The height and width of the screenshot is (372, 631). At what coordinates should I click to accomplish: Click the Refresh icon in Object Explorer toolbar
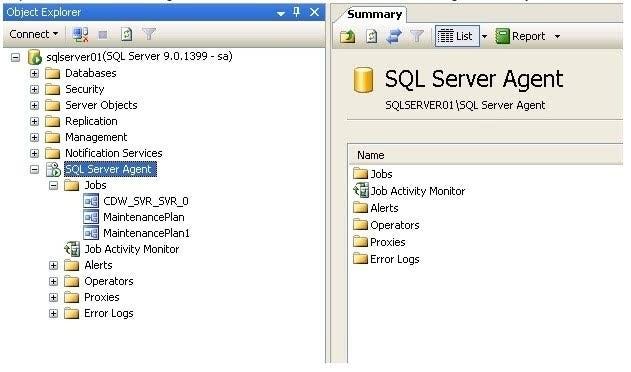click(x=126, y=35)
